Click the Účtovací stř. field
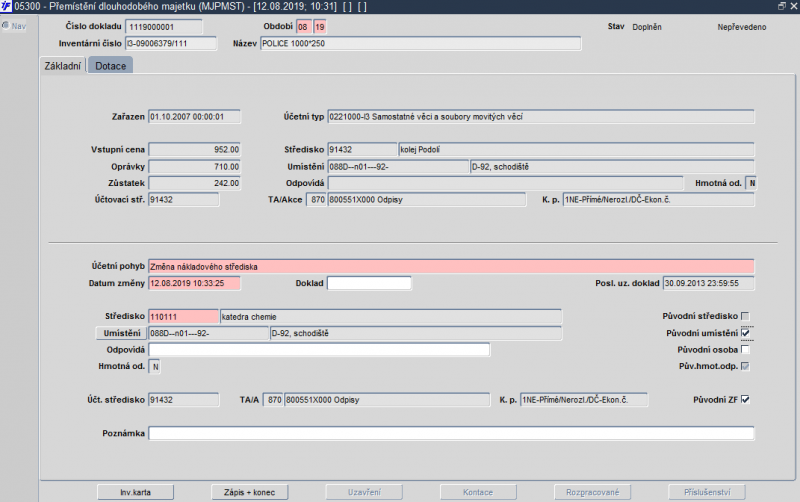Screen dimensions: 800x502 pos(184,199)
